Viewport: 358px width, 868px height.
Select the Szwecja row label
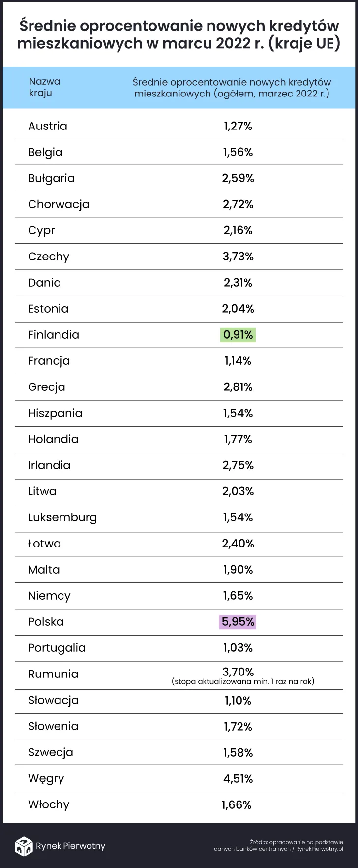[x=51, y=752]
